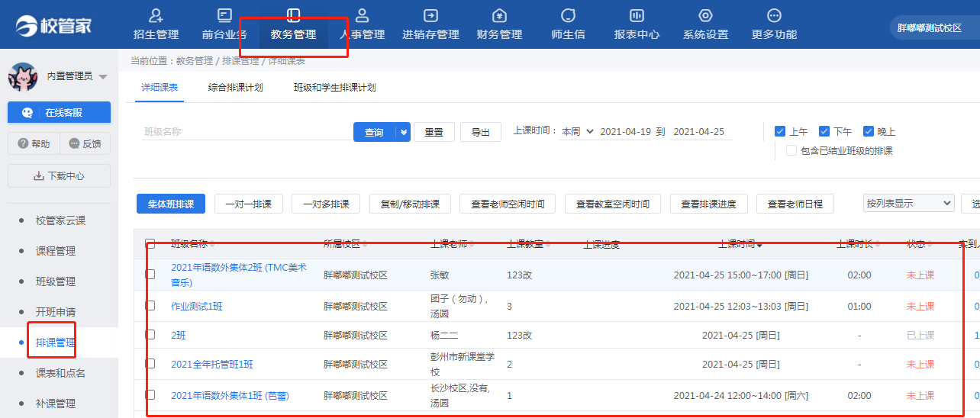Open 校管家云课 sidebar item

pos(60,220)
